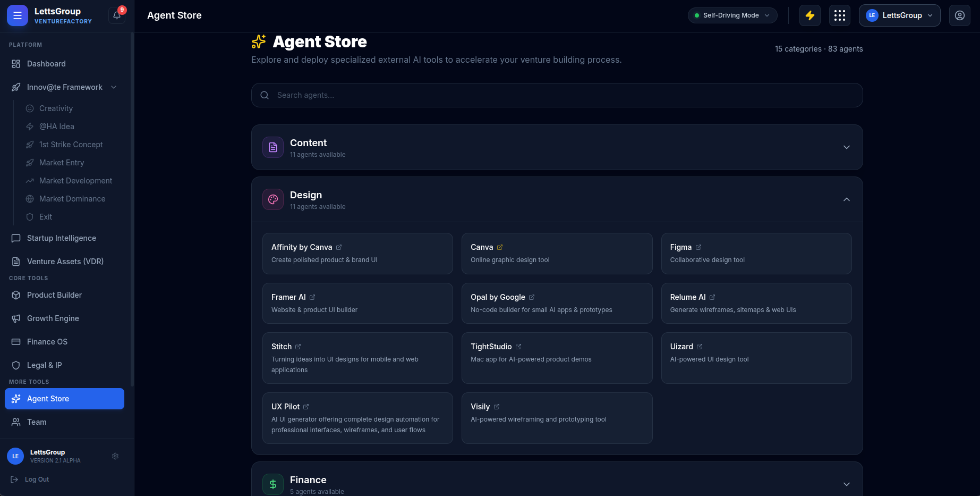Click the user profile icon
The image size is (980, 496).
pos(959,15)
